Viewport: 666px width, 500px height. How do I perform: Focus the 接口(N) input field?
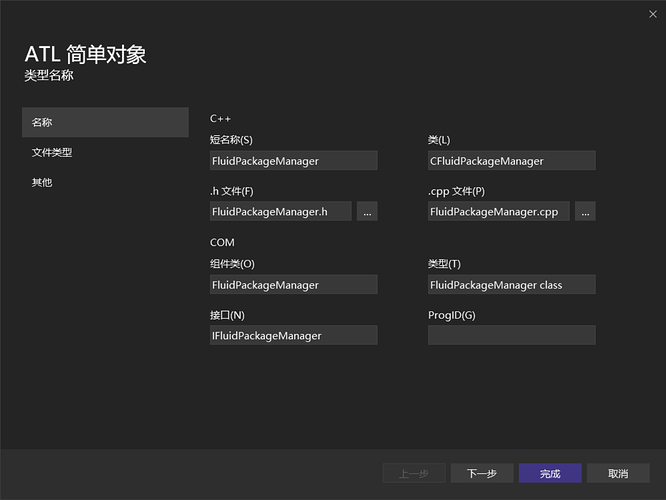tap(293, 335)
